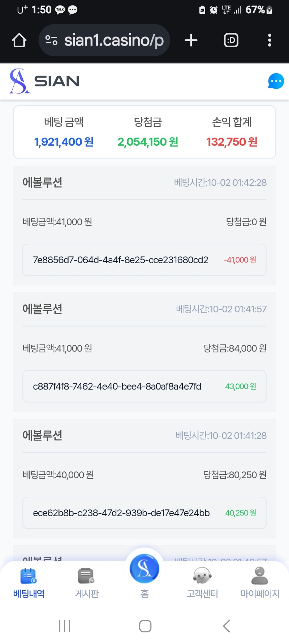Tap the Android back navigation button
Image resolution: width=289 pixels, height=644 pixels.
click(x=227, y=626)
